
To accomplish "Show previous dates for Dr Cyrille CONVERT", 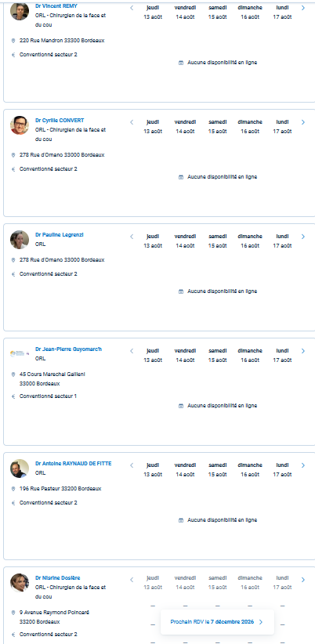I will tap(132, 122).
